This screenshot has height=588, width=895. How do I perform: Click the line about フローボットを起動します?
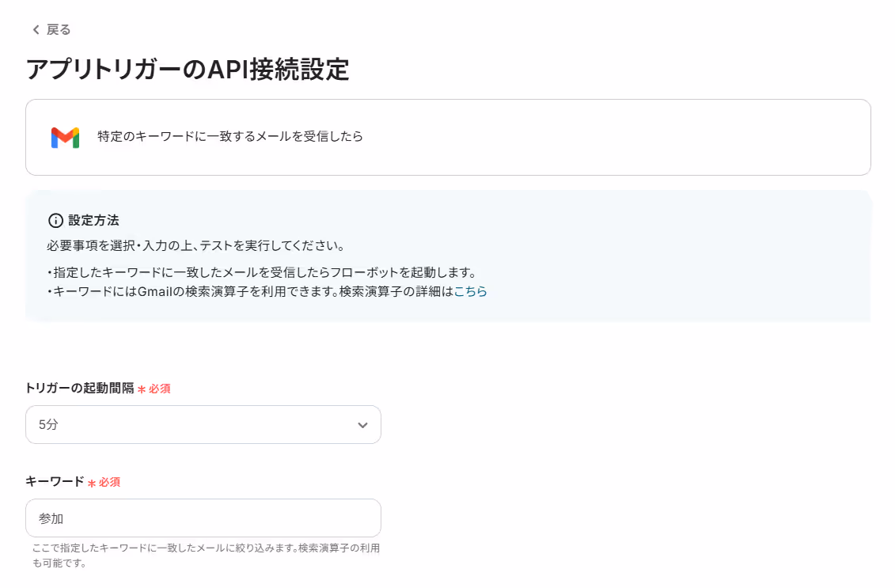pos(262,273)
